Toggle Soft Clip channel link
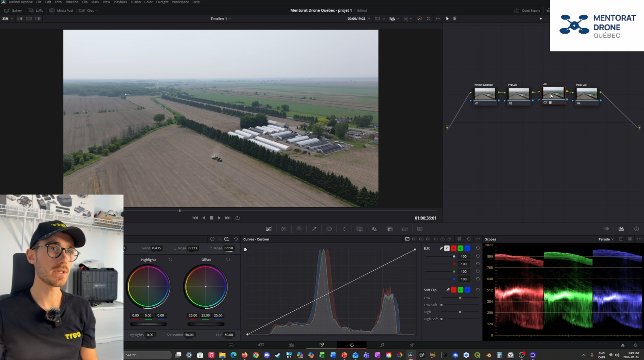This screenshot has width=644, height=360. click(x=448, y=290)
